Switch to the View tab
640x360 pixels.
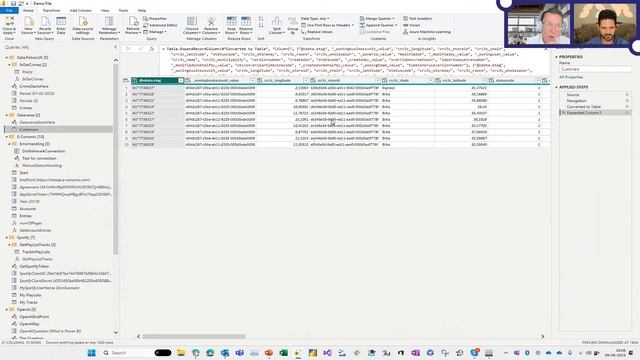(105, 10)
